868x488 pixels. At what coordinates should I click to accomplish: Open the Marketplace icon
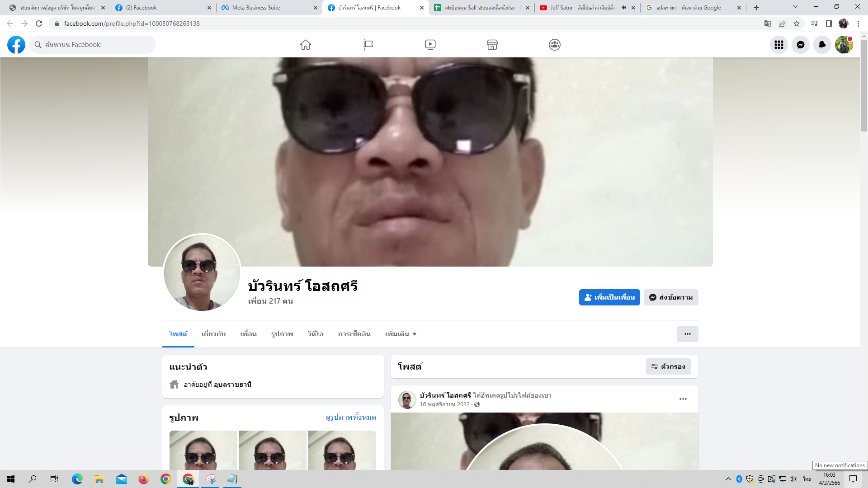pos(492,45)
